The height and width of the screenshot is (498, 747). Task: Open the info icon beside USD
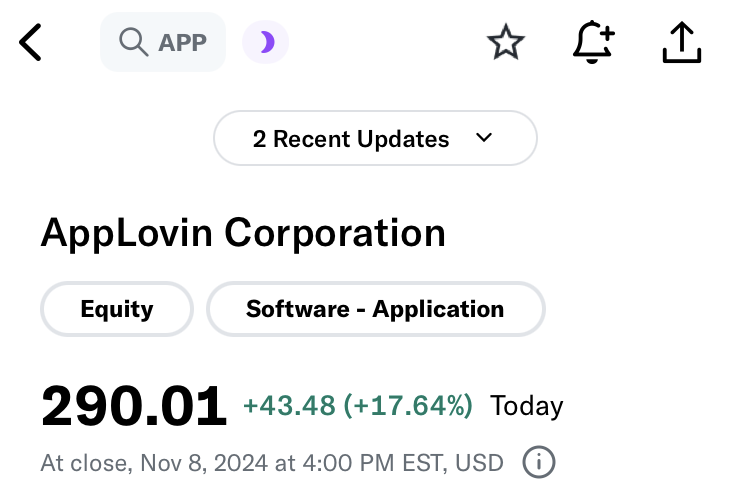539,462
